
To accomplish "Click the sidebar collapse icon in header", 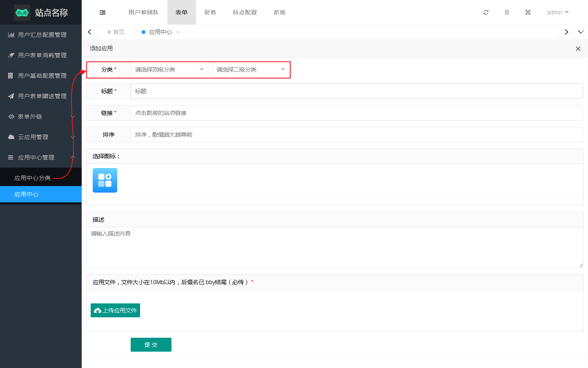I will pyautogui.click(x=102, y=12).
